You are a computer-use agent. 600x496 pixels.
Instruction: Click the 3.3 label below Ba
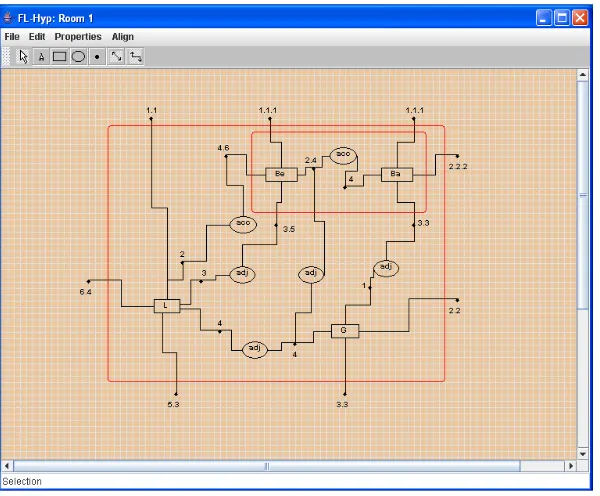[x=423, y=223]
